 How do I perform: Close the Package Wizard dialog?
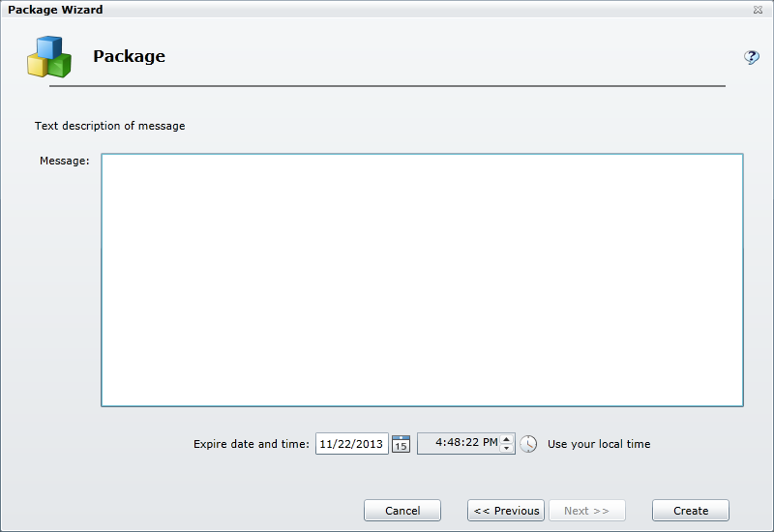coord(757,10)
